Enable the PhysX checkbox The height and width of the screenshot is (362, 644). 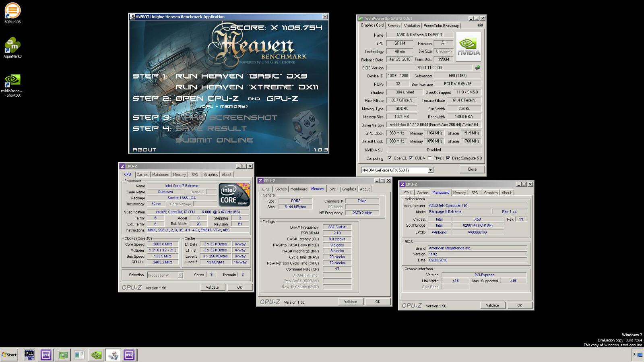[x=429, y=158]
